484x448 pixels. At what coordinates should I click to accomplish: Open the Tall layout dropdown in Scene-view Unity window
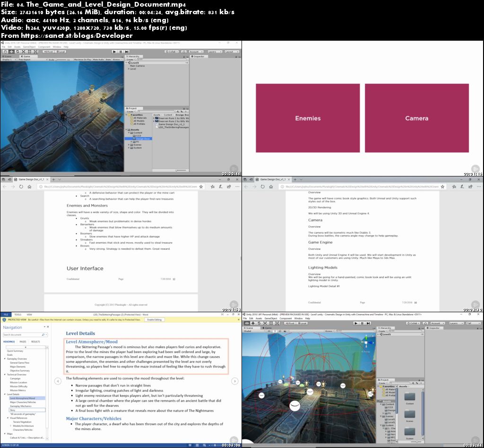coord(473,323)
